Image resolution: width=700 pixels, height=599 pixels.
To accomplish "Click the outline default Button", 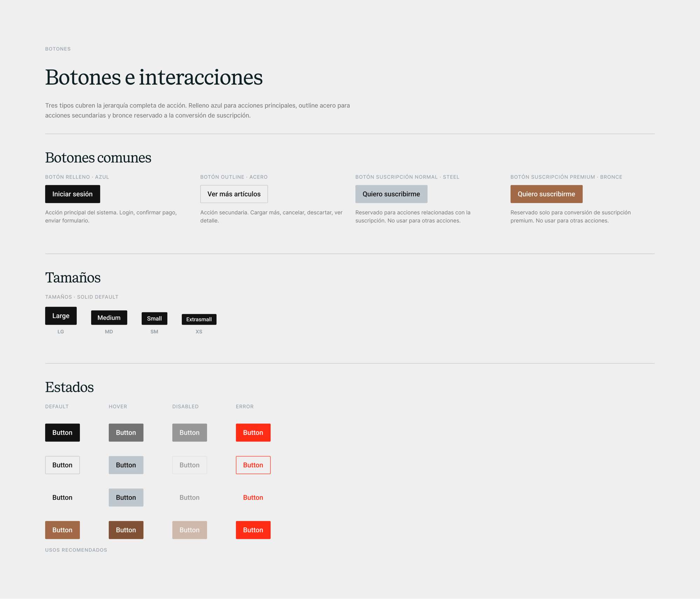I will (x=62, y=465).
